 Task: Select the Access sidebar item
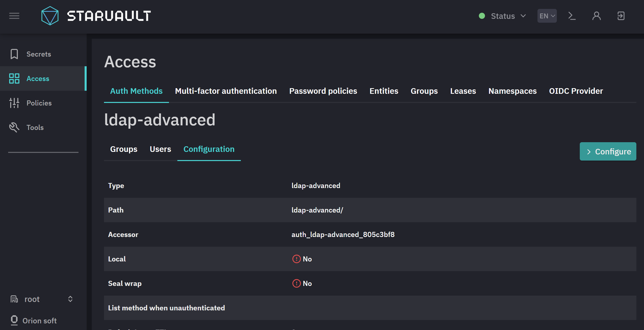pos(43,78)
